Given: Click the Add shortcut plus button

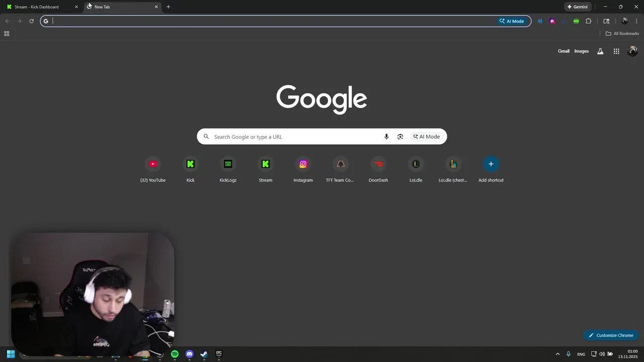Looking at the screenshot, I should 491,164.
